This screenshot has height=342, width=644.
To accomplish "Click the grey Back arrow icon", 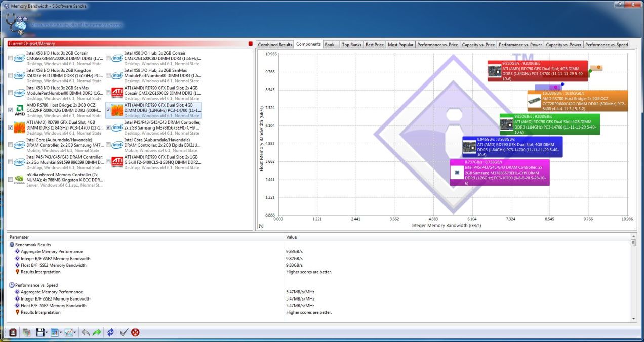I will [x=86, y=332].
